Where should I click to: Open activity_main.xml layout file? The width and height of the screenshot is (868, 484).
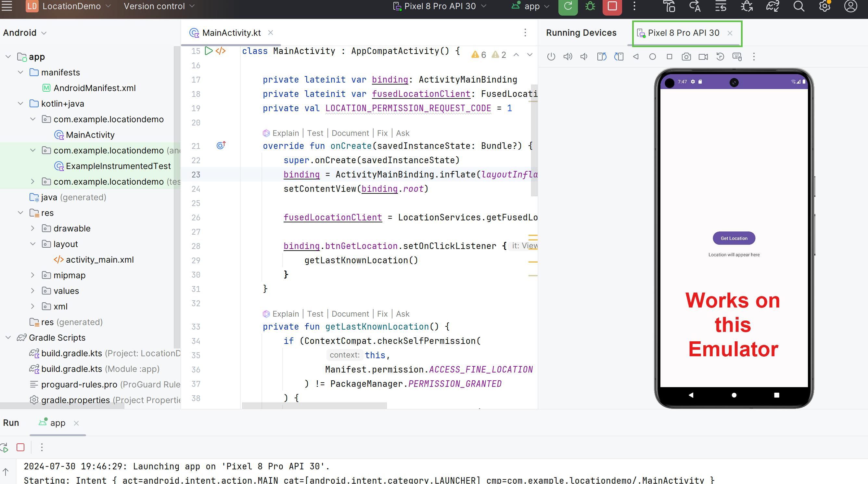[94, 259]
